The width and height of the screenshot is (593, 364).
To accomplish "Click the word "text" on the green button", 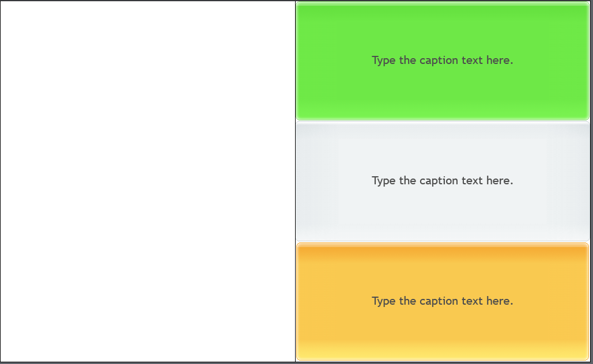I will tap(472, 60).
